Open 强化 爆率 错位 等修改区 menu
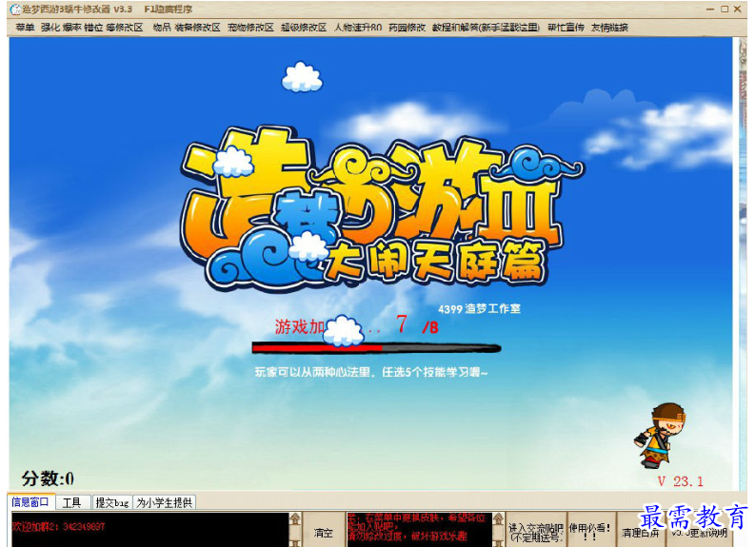 pos(92,28)
